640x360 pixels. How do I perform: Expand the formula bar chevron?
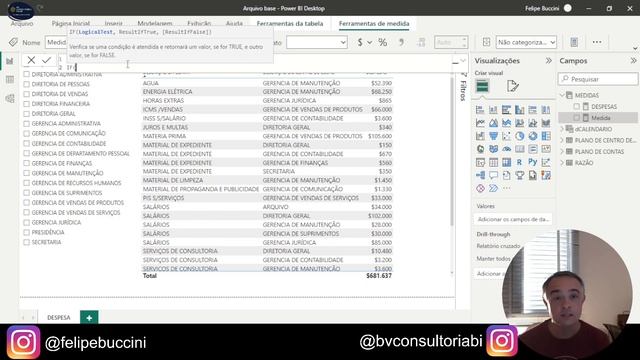[463, 61]
